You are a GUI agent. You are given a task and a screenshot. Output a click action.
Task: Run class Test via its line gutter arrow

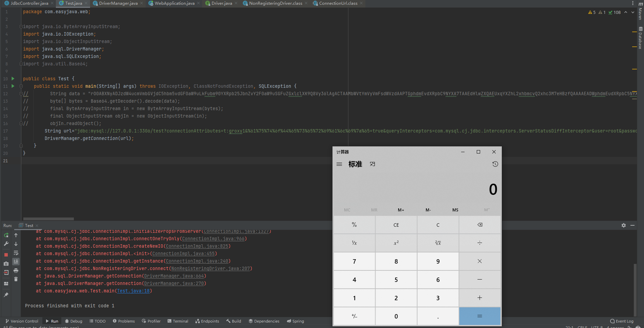[x=13, y=79]
